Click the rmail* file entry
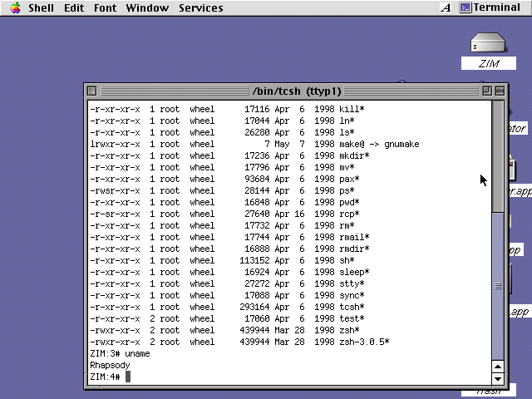This screenshot has width=532, height=399. pos(354,237)
